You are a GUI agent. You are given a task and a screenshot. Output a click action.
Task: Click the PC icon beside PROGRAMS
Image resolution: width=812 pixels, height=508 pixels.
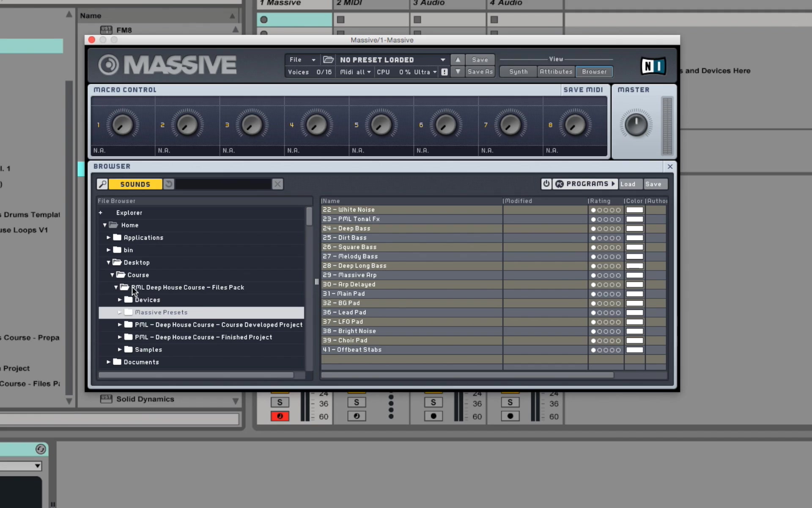(x=560, y=184)
